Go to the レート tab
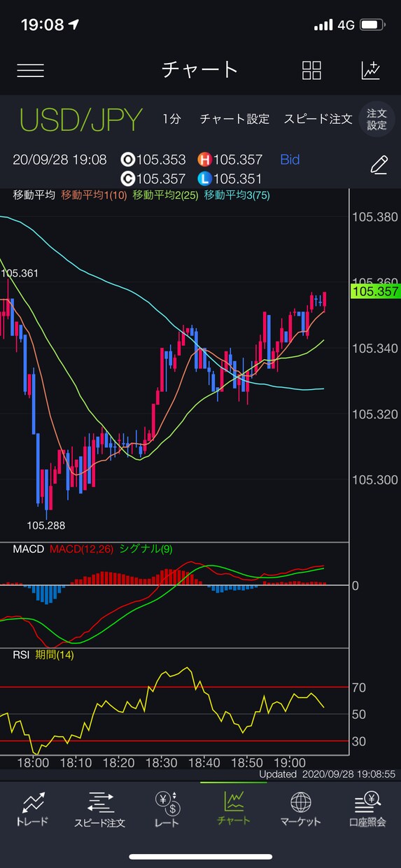 [x=167, y=810]
